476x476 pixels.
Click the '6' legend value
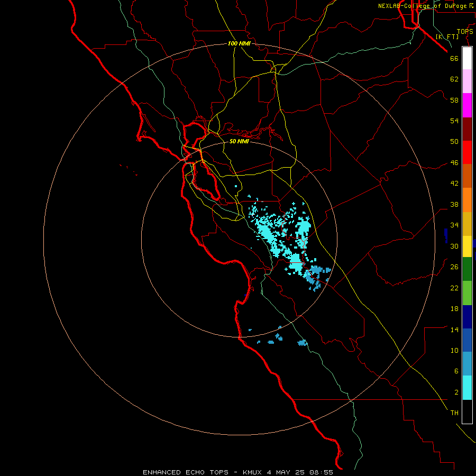(456, 371)
